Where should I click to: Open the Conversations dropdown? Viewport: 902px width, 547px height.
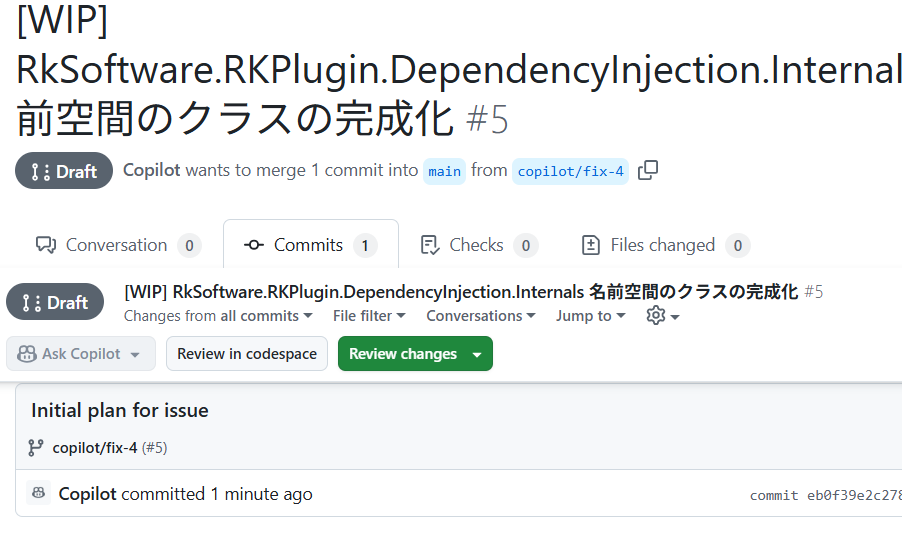(480, 316)
